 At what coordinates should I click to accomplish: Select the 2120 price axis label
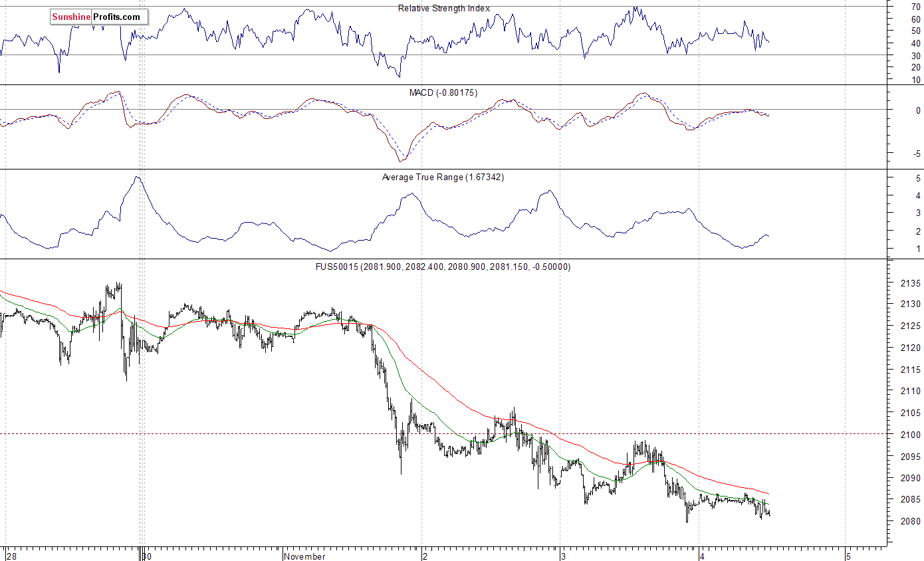click(909, 348)
